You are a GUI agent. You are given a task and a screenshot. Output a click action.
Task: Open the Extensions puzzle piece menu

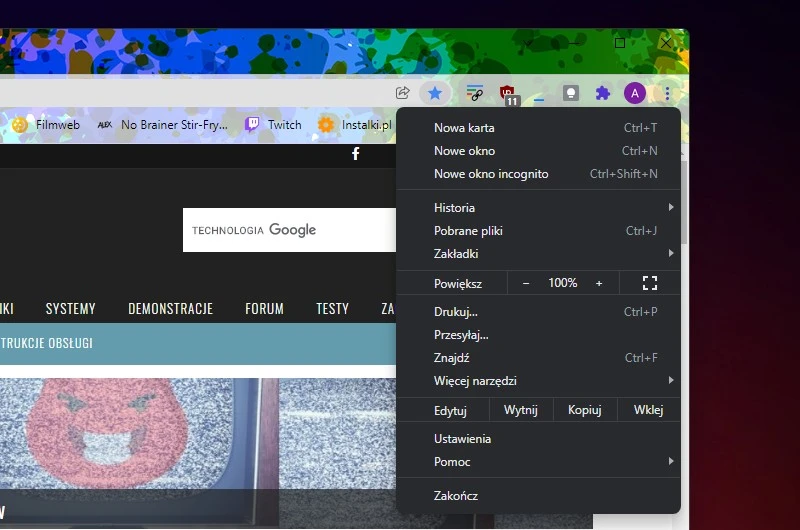point(603,93)
